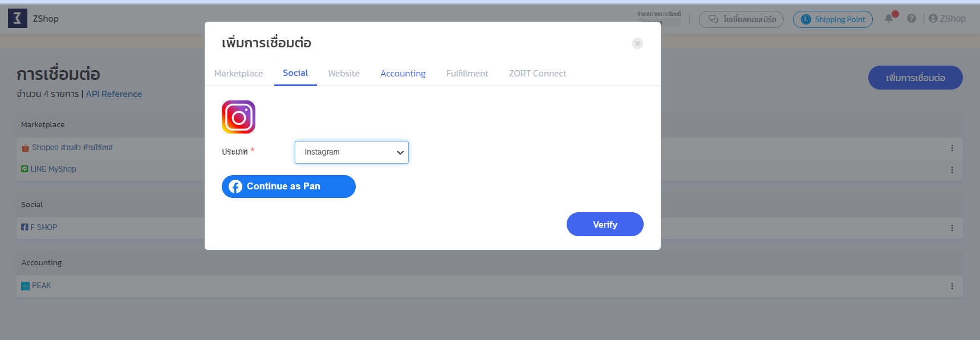
Task: Open the LINE MyShop row options menu
Action: (x=951, y=170)
